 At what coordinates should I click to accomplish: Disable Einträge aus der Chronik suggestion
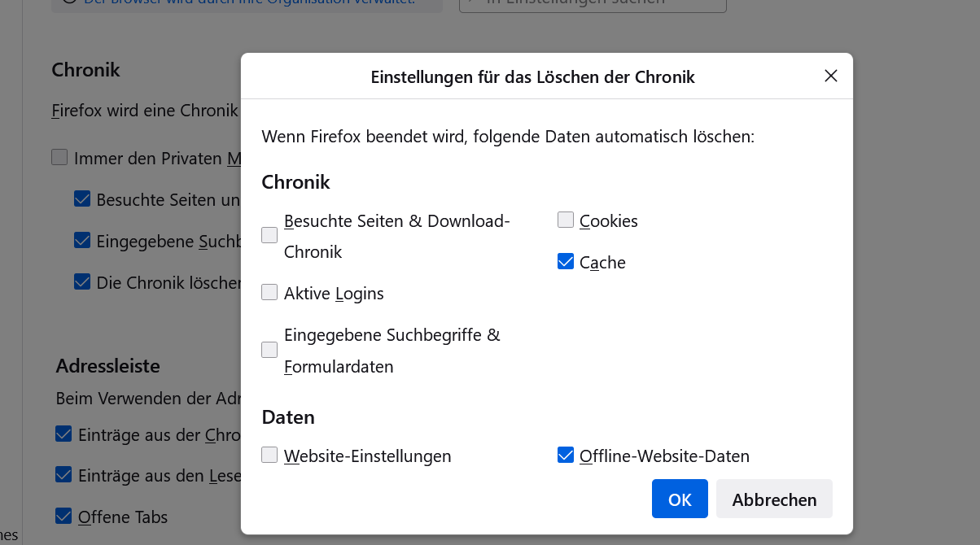click(63, 434)
